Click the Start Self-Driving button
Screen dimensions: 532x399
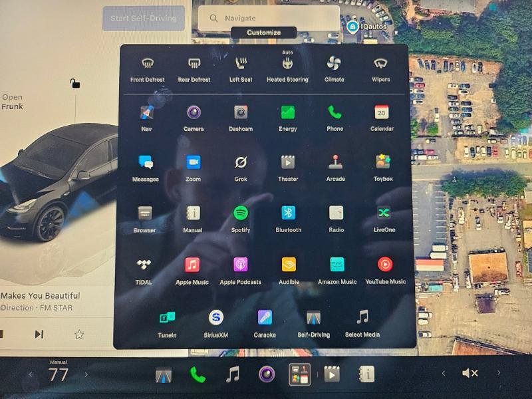[x=144, y=19]
